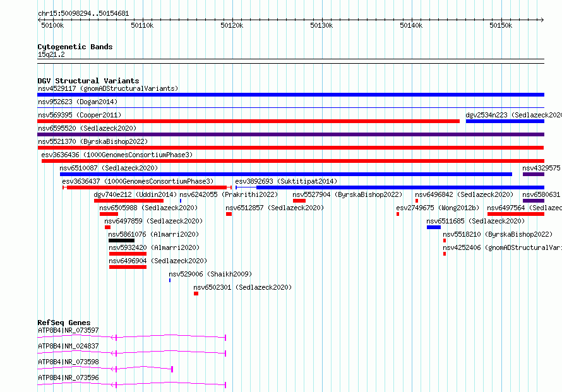Open the nsv6497564 variant label
Screen dimensions: 562x392
pyautogui.click(x=524, y=208)
